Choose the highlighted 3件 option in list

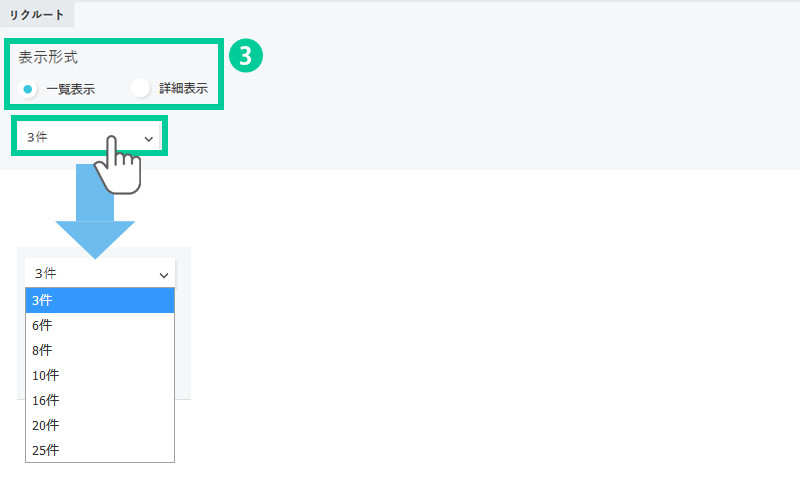point(100,300)
